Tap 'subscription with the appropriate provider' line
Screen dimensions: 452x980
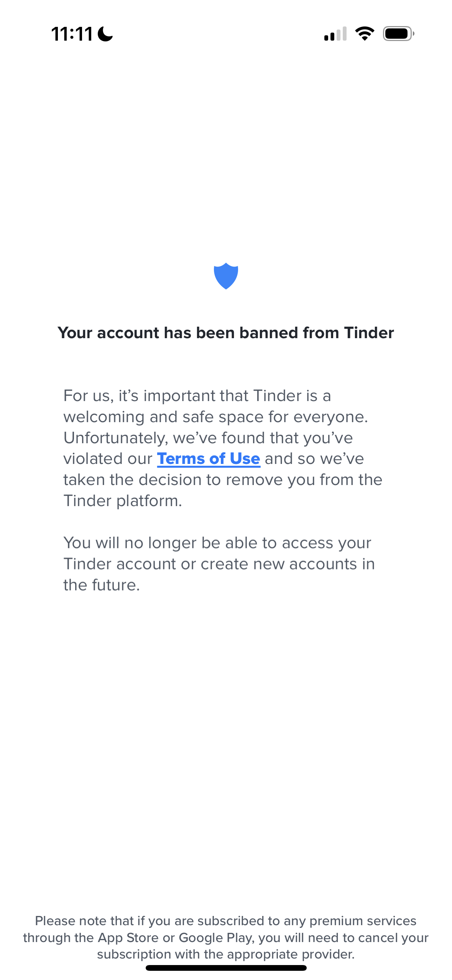pyautogui.click(x=226, y=954)
